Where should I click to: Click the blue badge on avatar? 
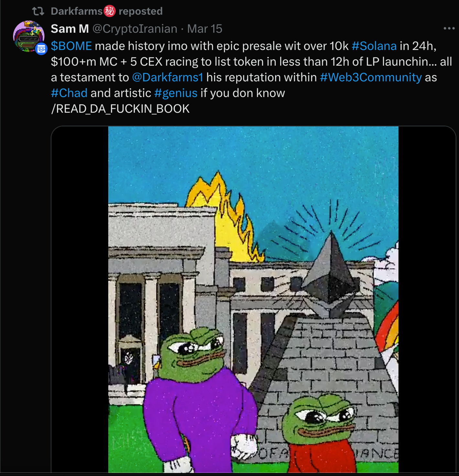point(41,49)
